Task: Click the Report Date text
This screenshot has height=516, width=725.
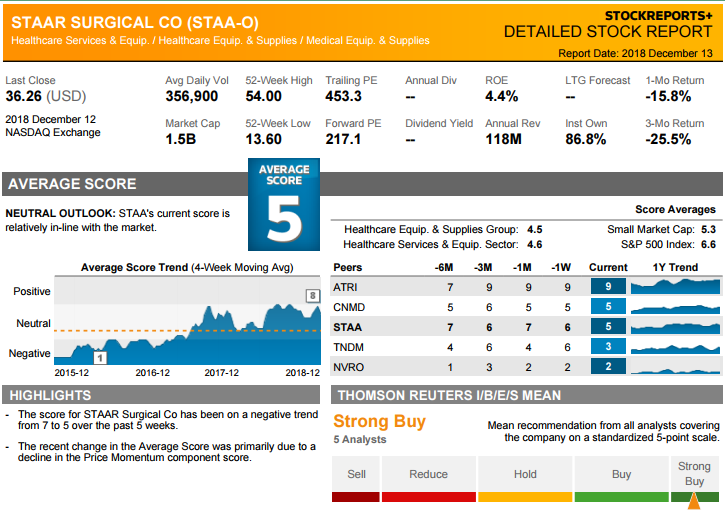Action: click(635, 53)
